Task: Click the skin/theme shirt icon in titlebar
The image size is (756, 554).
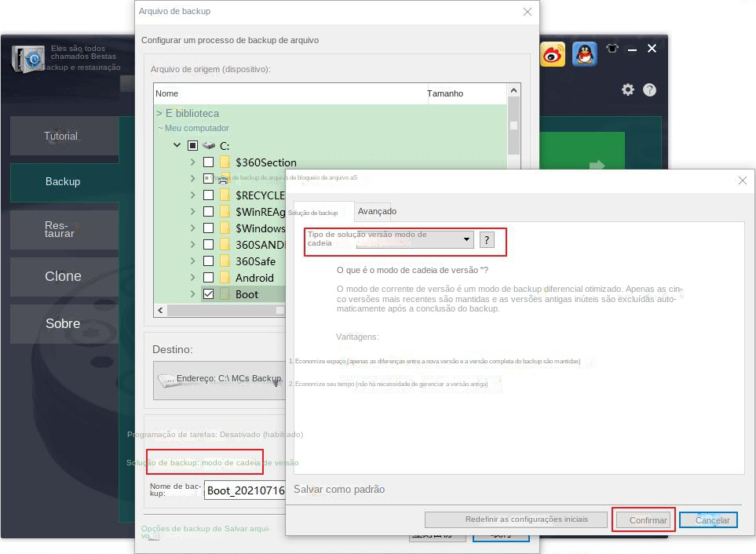Action: 612,49
